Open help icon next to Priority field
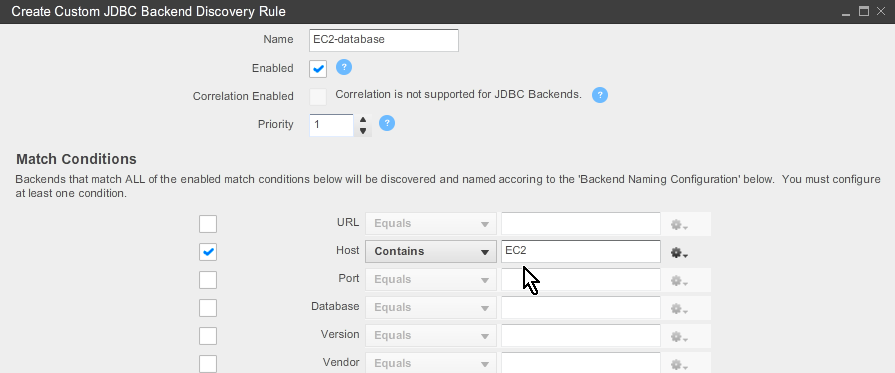This screenshot has height=373, width=895. 387,123
